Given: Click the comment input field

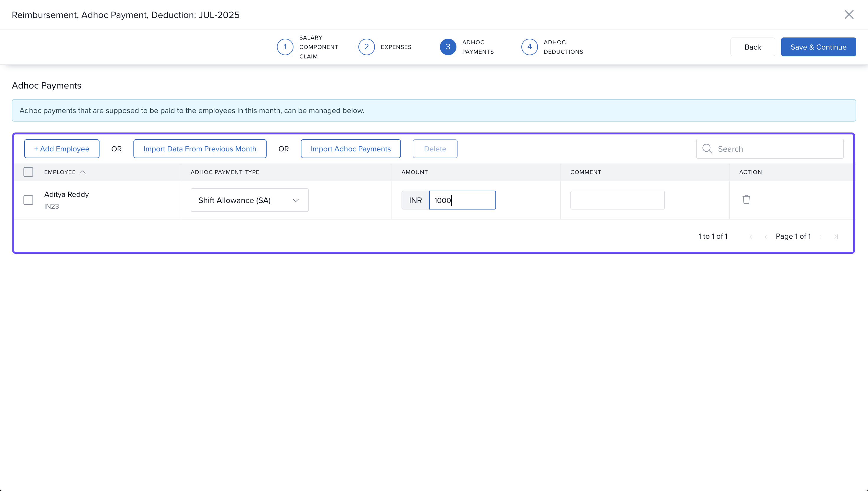Looking at the screenshot, I should pos(617,200).
